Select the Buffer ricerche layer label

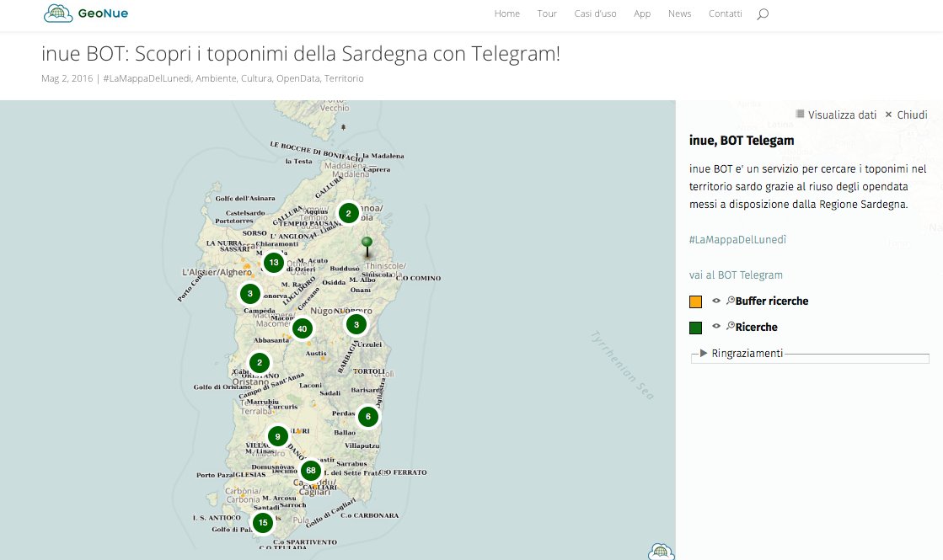772,301
